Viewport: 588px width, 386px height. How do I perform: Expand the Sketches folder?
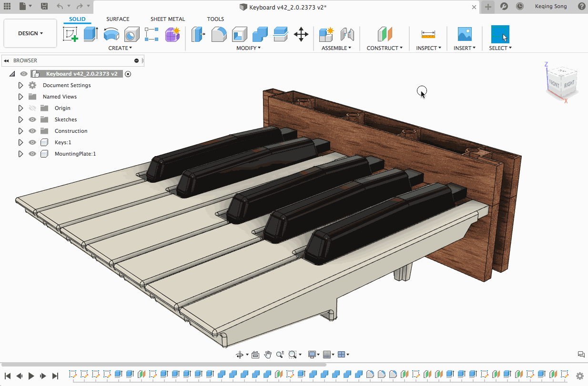20,119
